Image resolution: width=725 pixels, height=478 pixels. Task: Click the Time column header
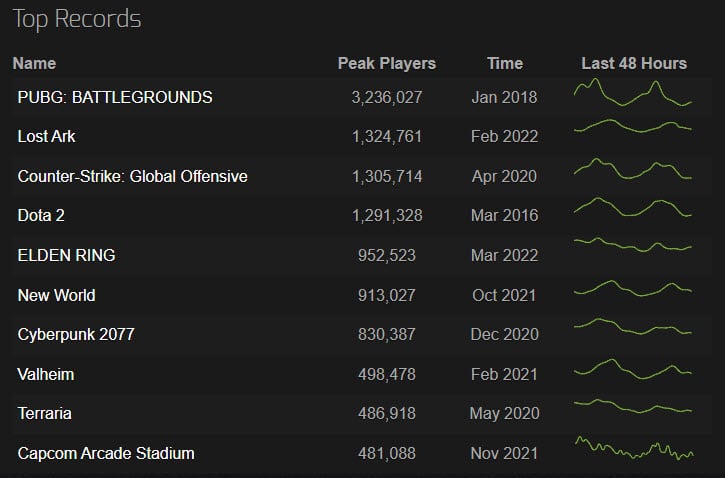coord(505,63)
